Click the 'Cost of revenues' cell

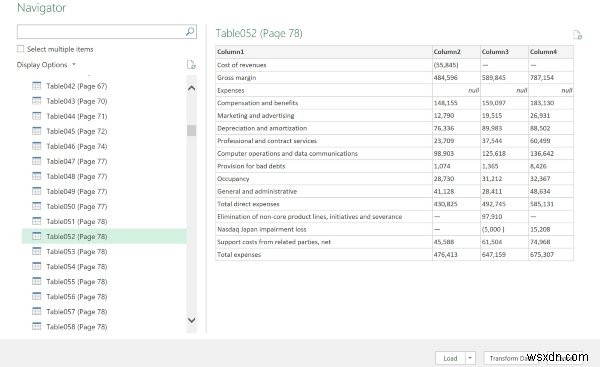coord(324,65)
